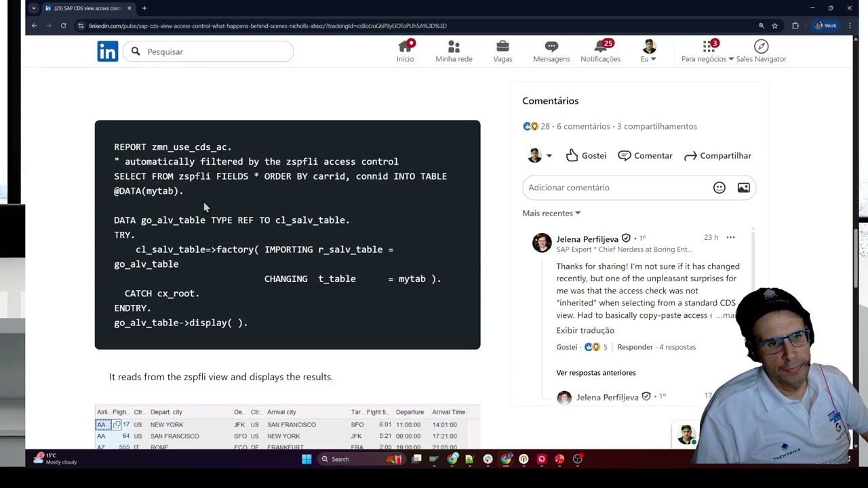Expand Para negócios menu
Viewport: 868px width, 488px height.
point(707,52)
